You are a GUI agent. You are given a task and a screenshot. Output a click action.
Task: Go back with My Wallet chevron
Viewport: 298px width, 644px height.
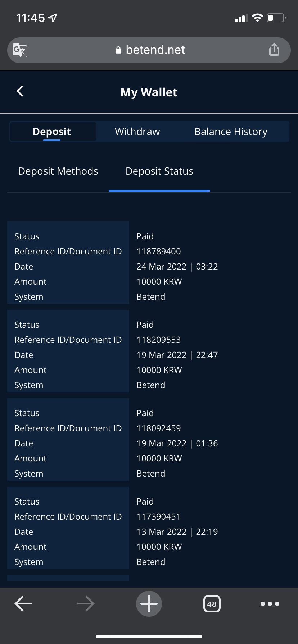pyautogui.click(x=20, y=91)
